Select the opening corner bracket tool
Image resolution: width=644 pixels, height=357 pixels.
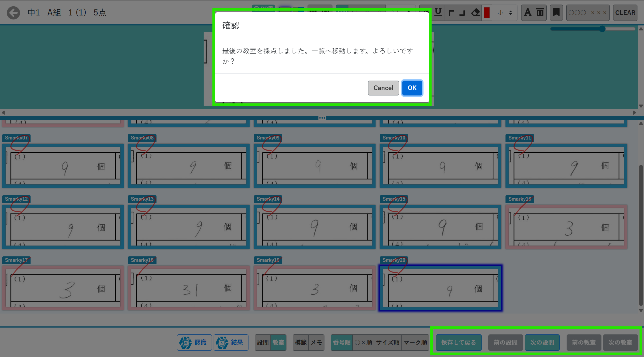tap(451, 13)
